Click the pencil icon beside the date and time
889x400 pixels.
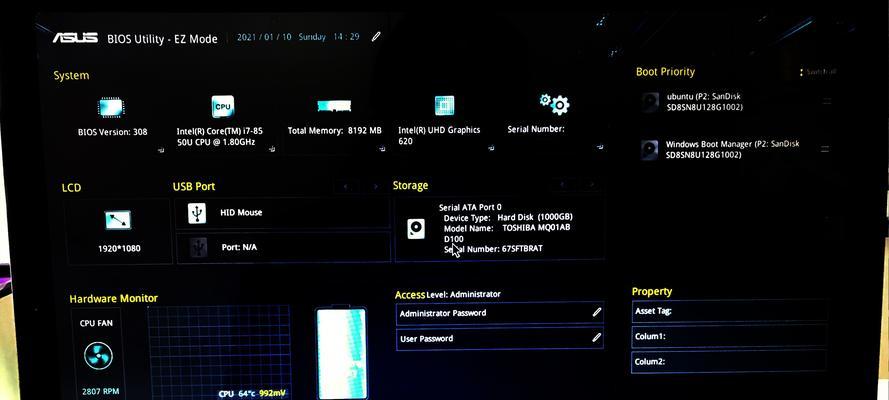coord(376,37)
